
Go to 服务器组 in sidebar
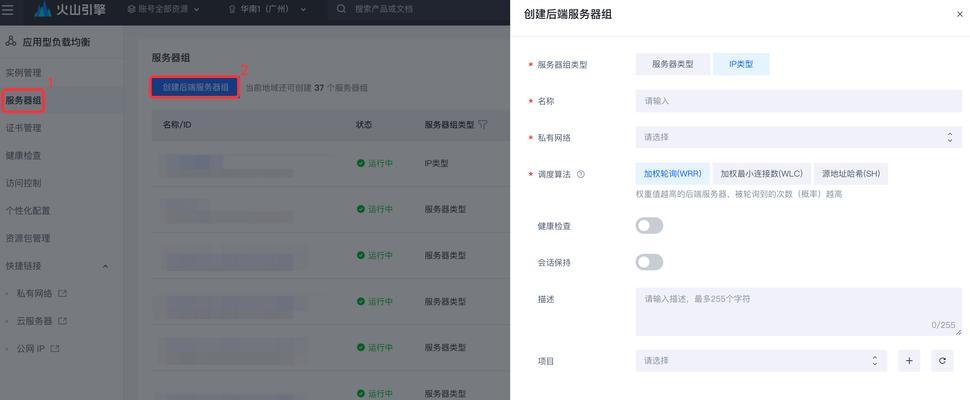[x=24, y=100]
